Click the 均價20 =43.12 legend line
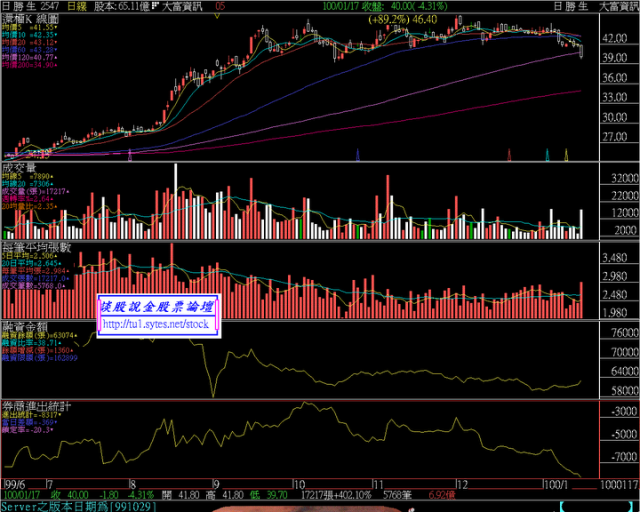Image resolution: width=640 pixels, height=512 pixels. pos(29,42)
